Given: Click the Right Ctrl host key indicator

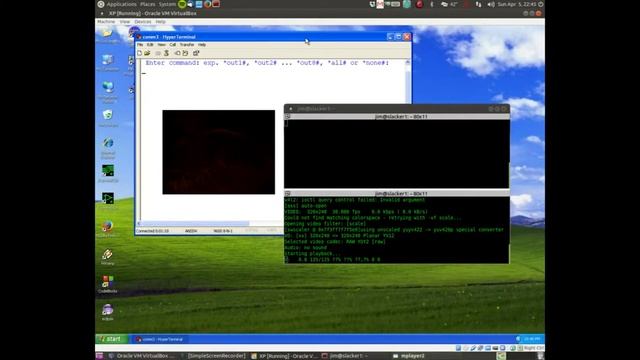Looking at the screenshot, I should click(x=533, y=348).
